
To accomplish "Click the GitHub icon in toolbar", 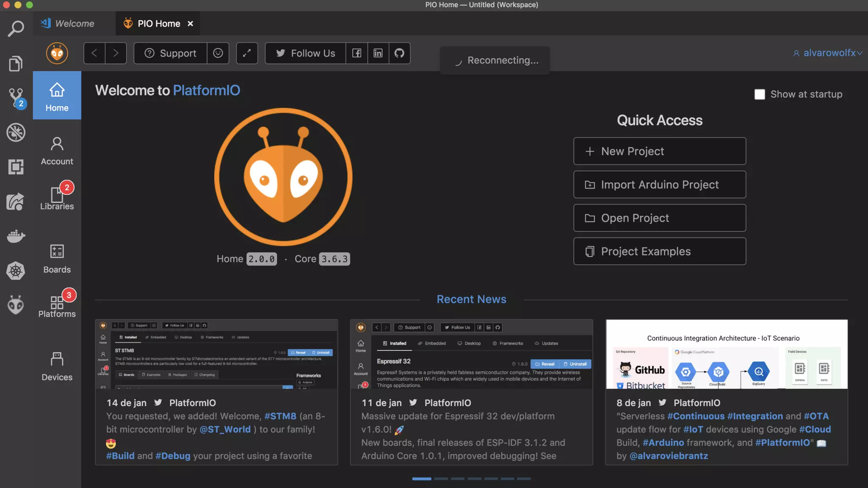I will [x=399, y=53].
